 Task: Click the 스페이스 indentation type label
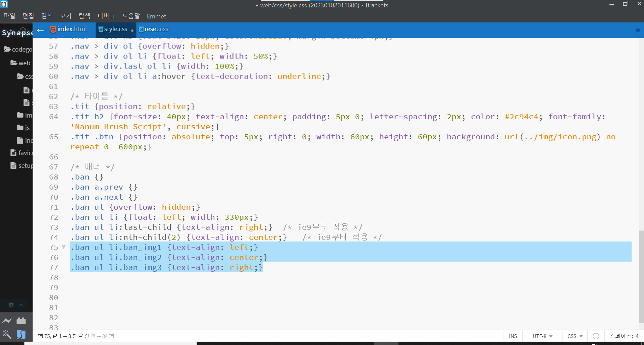pyautogui.click(x=621, y=336)
